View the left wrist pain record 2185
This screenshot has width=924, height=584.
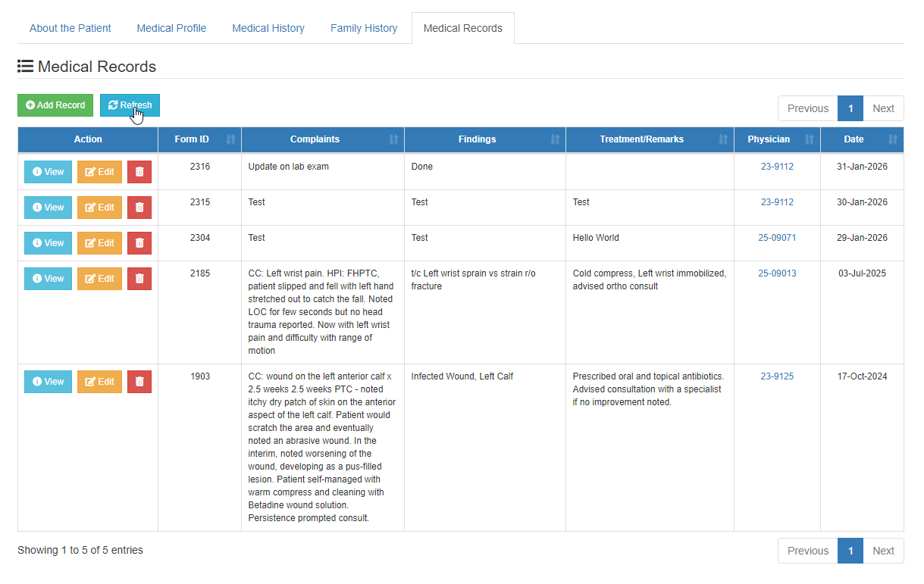coord(49,279)
